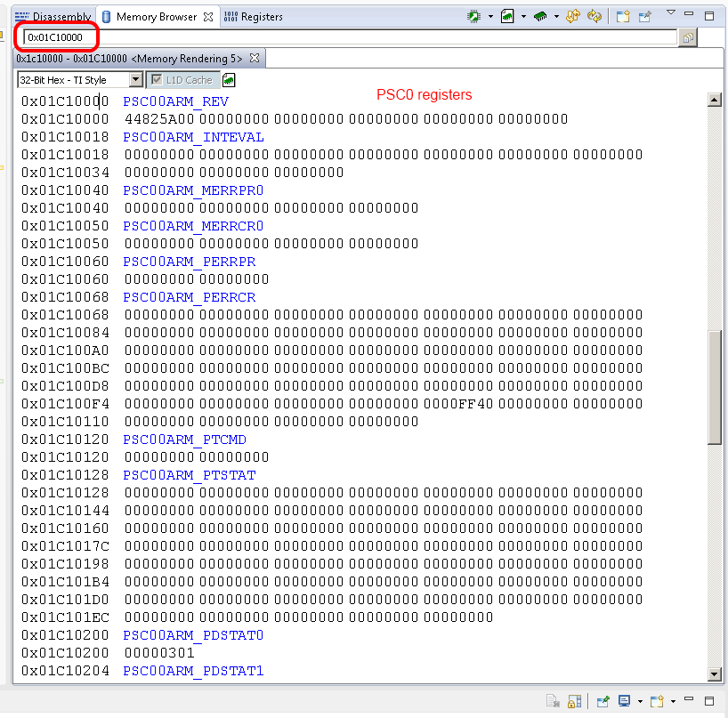The image size is (728, 718).
Task: Maximize the bottom console panel
Action: [709, 701]
